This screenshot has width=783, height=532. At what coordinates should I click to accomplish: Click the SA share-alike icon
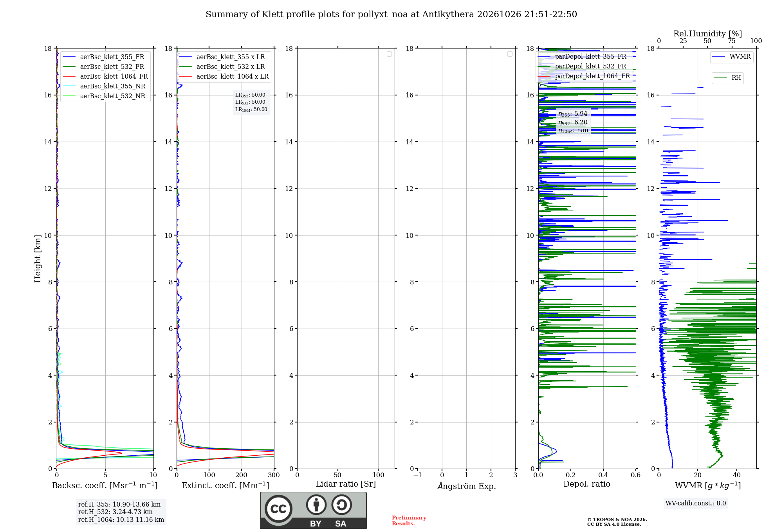tap(341, 505)
